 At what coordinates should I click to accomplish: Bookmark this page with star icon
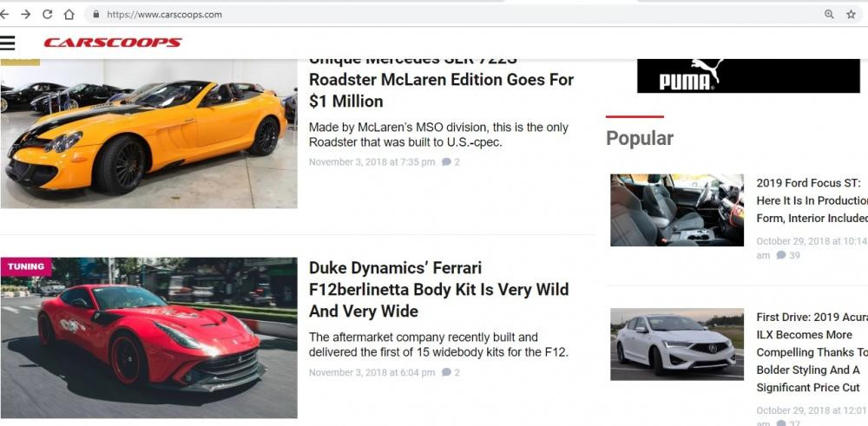click(851, 14)
